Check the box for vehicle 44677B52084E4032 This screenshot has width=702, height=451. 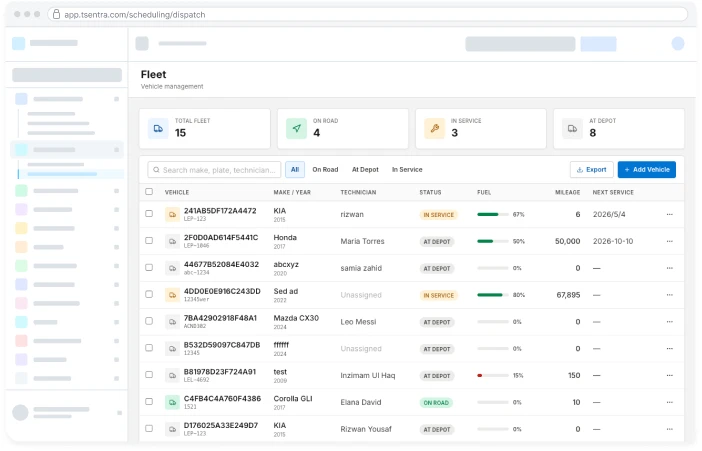(x=149, y=267)
